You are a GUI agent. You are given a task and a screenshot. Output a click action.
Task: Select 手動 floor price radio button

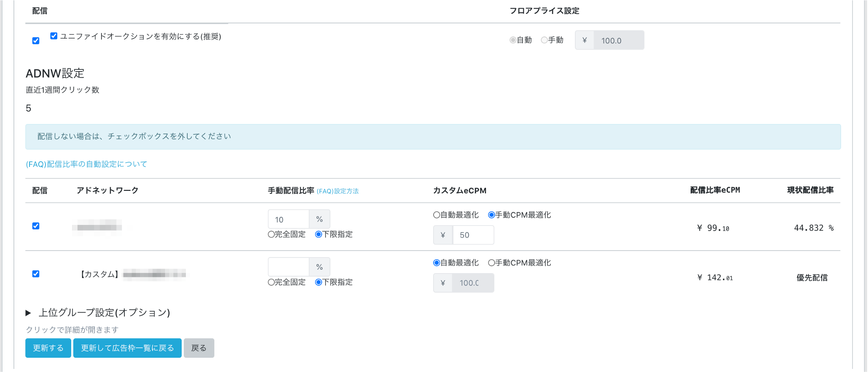pyautogui.click(x=544, y=40)
